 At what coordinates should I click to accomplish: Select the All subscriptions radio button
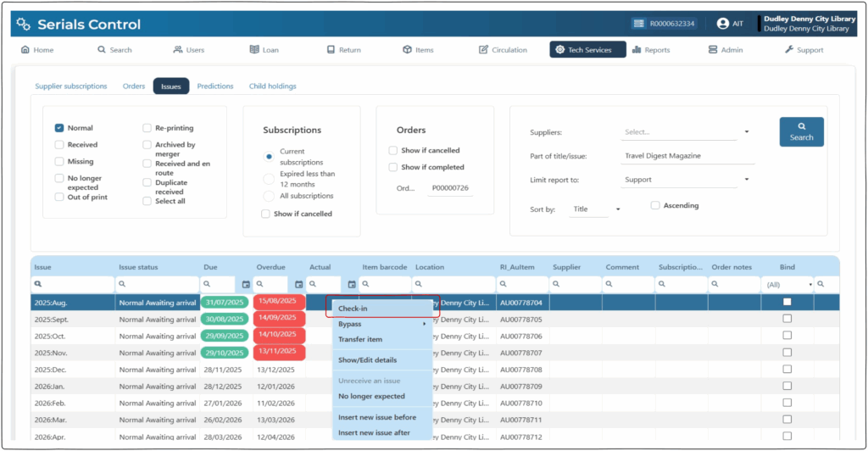[269, 196]
